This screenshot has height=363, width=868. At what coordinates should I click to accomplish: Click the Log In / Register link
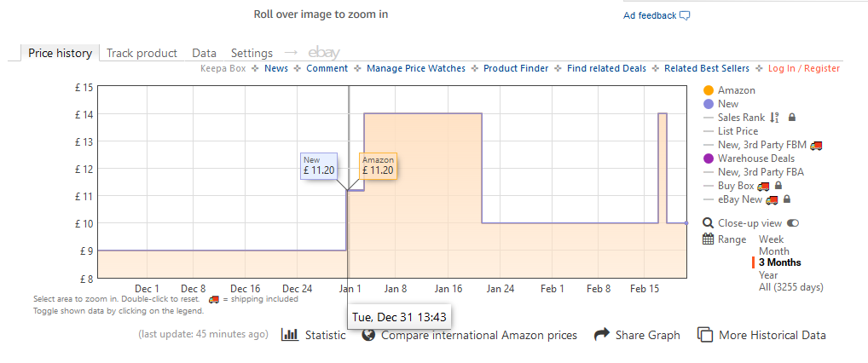[803, 68]
